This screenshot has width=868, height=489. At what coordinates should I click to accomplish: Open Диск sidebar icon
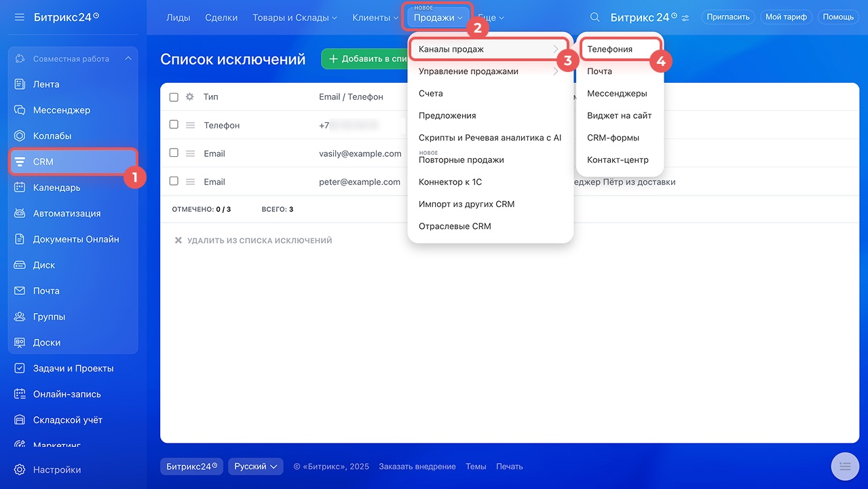coord(20,265)
